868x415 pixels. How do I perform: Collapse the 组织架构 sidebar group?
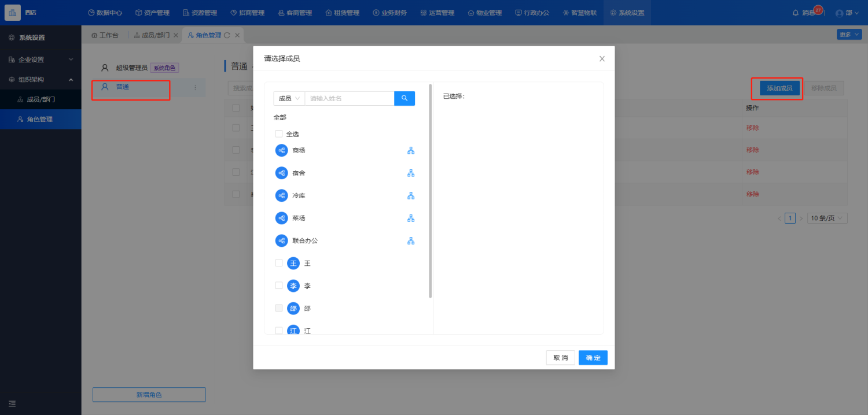[41, 80]
